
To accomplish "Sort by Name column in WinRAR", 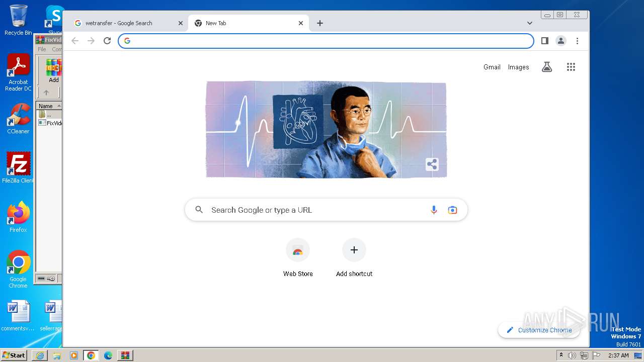I will point(49,106).
